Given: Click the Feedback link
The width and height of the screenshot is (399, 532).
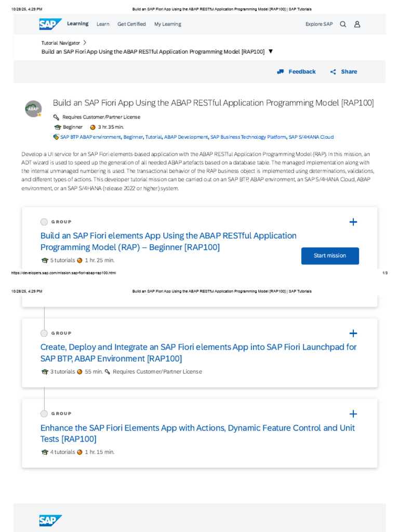Looking at the screenshot, I should [302, 72].
